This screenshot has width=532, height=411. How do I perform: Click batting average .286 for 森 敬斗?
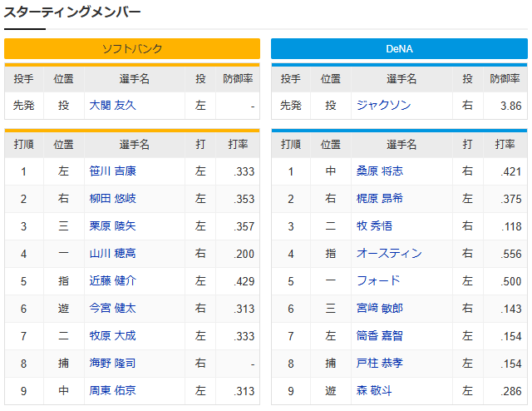point(511,391)
